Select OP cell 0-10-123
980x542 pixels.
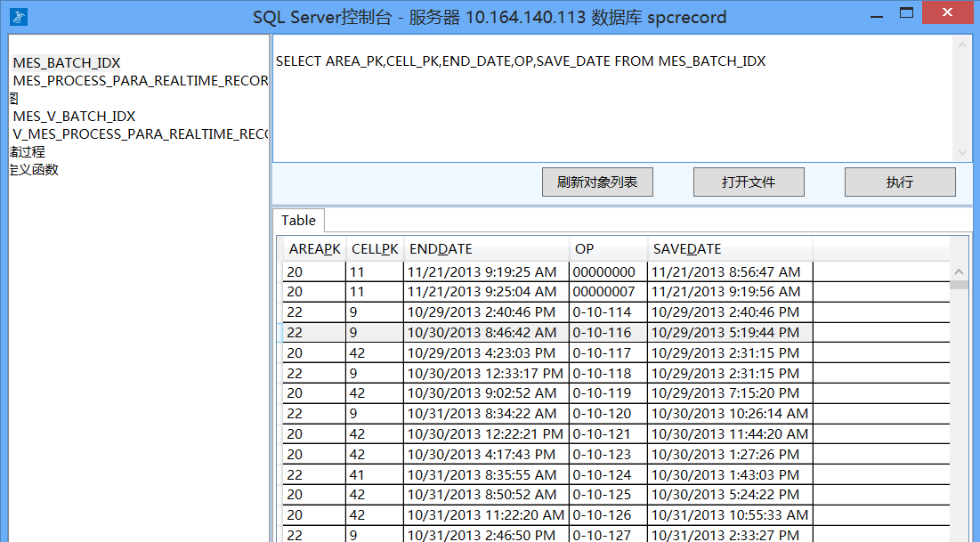pos(608,455)
